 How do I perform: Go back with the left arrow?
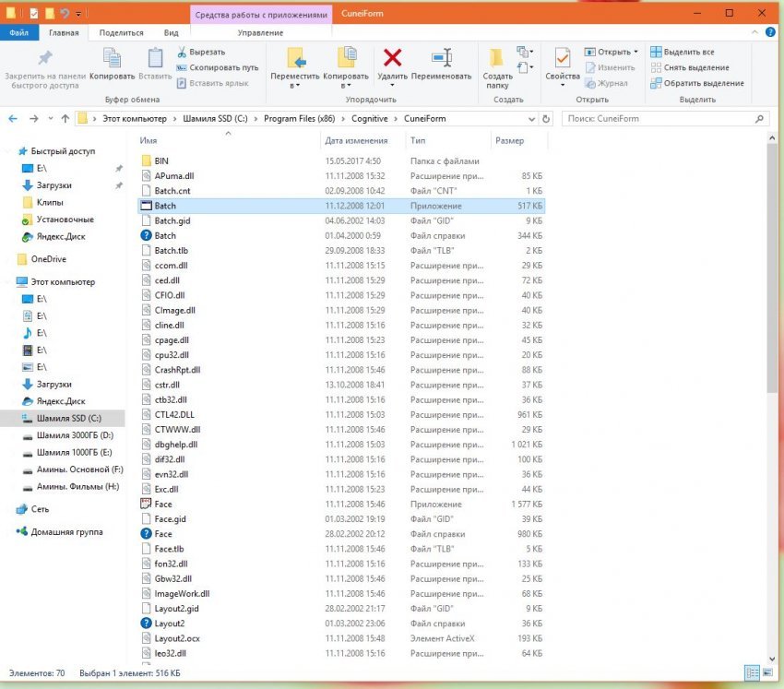pos(13,118)
